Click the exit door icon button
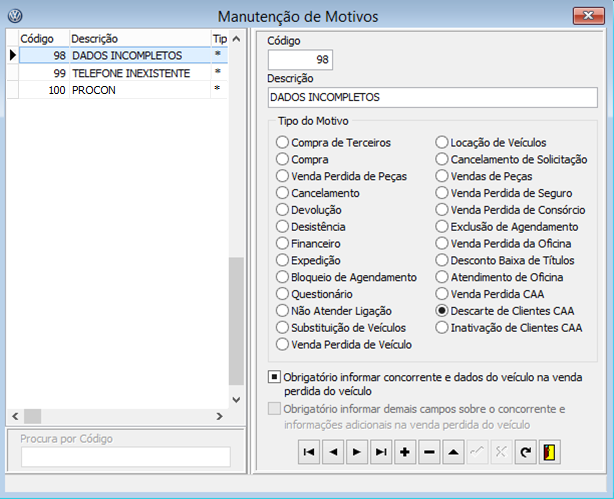Viewport: 614px width, 499px height. pyautogui.click(x=550, y=452)
